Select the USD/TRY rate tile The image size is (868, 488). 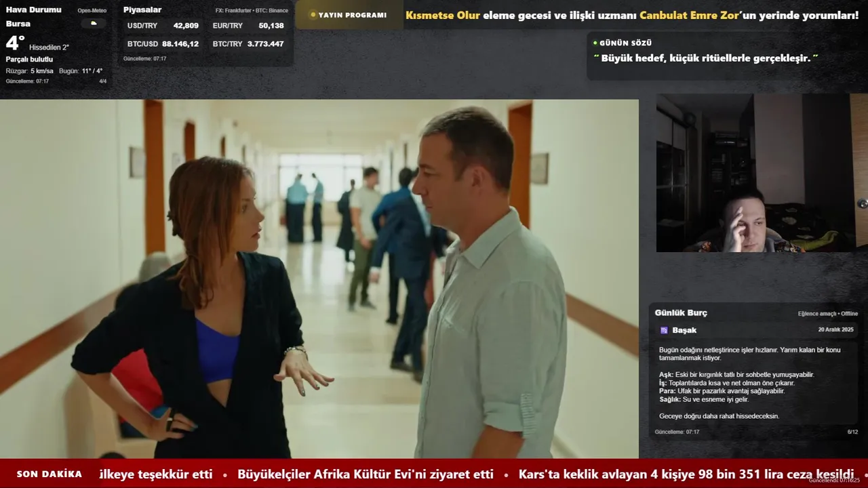coord(163,26)
